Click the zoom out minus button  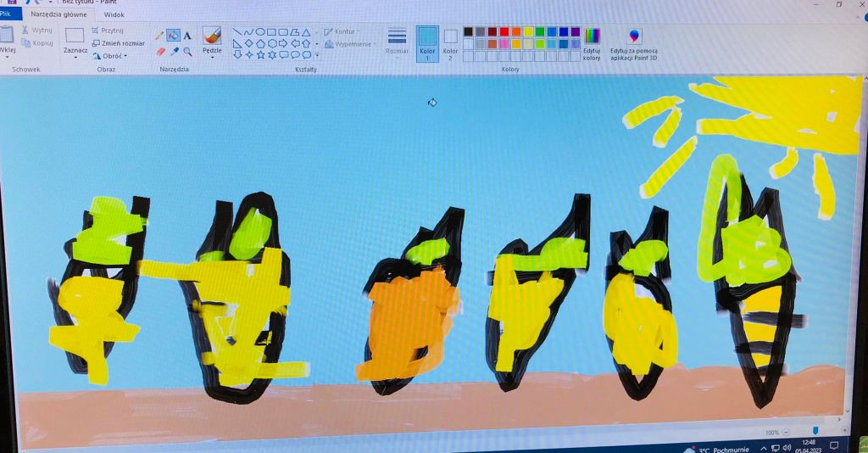coord(786,432)
